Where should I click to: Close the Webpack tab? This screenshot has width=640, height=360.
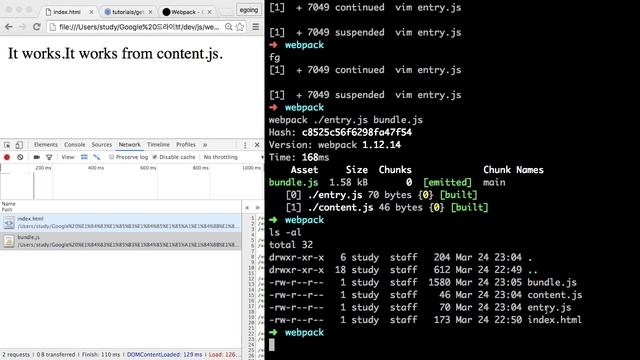pyautogui.click(x=209, y=12)
